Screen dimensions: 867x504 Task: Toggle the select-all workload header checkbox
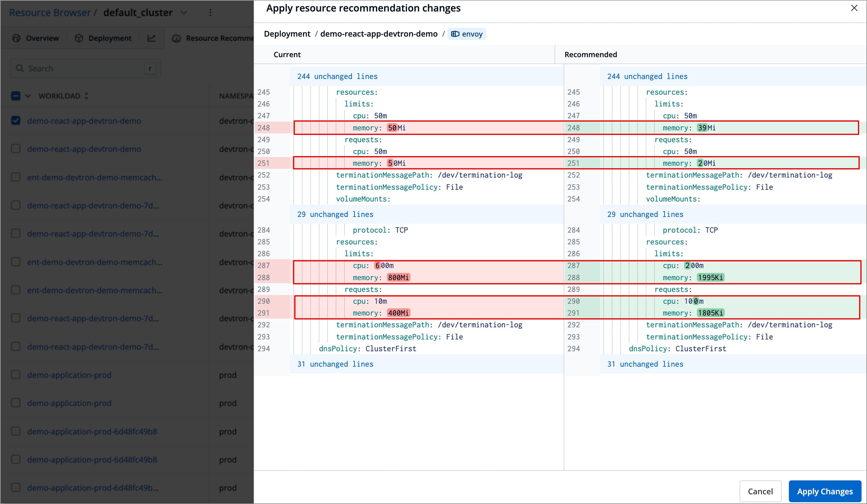click(16, 96)
